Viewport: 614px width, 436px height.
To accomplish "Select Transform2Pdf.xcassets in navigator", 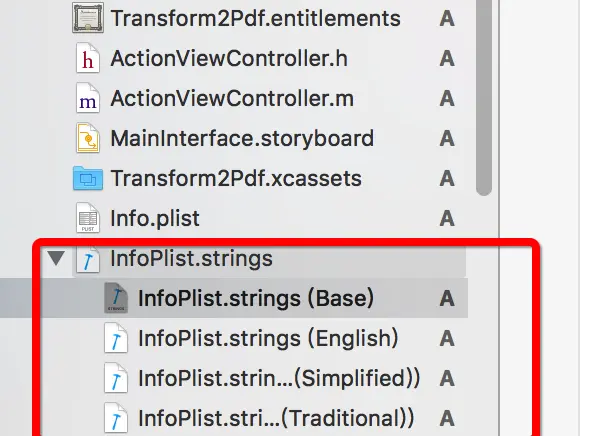I will [236, 179].
